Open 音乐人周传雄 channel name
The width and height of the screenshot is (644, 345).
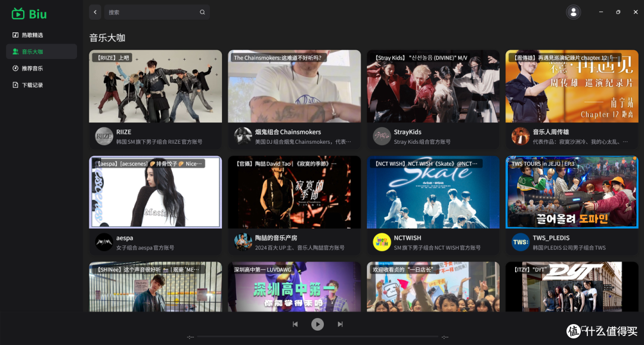[x=551, y=132]
